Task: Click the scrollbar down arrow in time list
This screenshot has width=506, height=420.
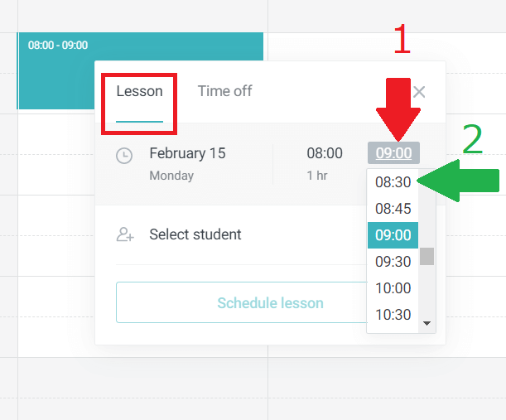Action: tap(427, 323)
